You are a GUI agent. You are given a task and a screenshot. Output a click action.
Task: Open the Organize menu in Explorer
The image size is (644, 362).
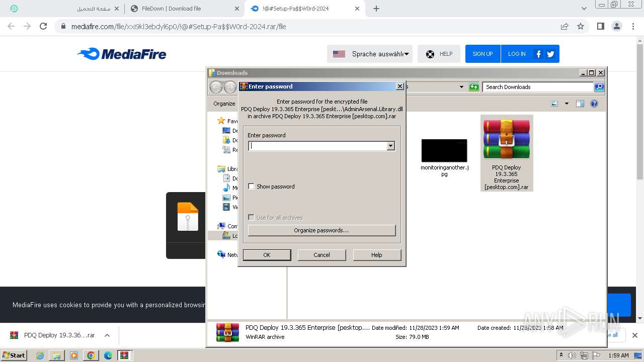(x=224, y=104)
